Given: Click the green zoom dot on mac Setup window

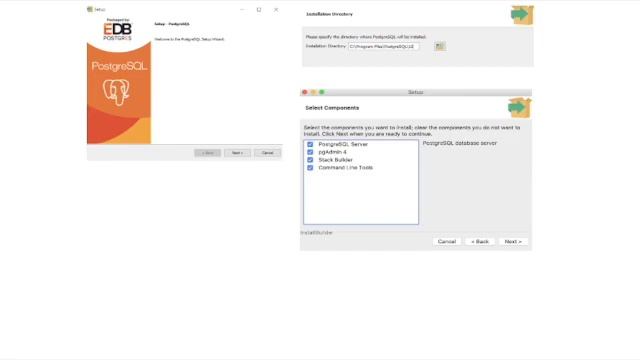Looking at the screenshot, I should tap(322, 92).
